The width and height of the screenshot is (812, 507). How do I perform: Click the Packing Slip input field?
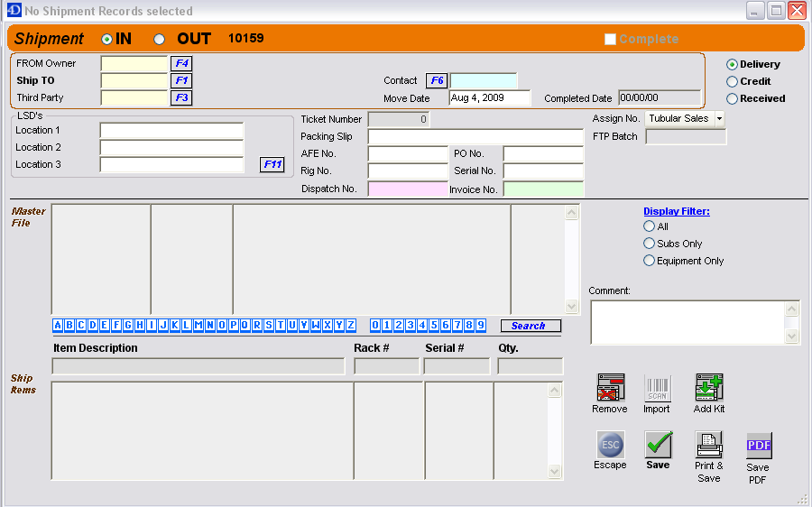coord(475,137)
